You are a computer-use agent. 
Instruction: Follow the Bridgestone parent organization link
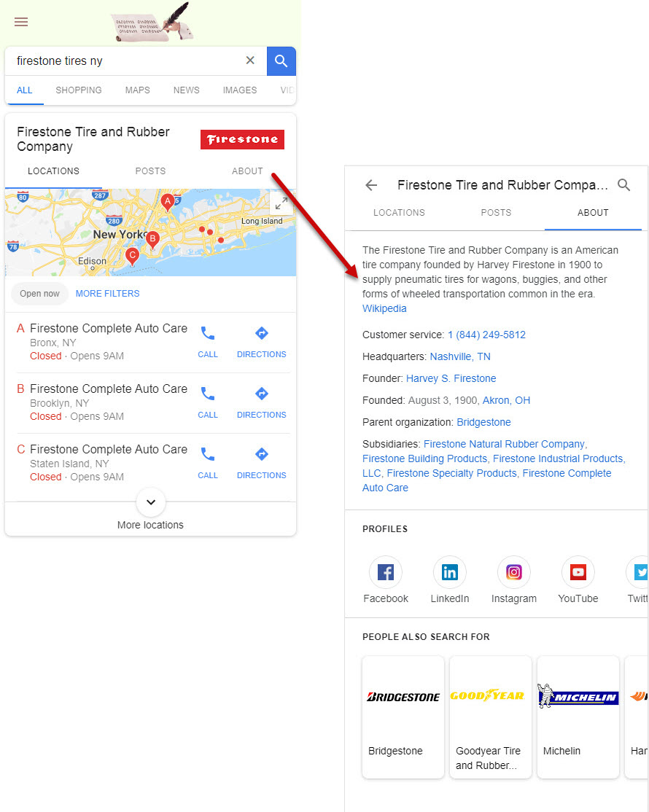[483, 422]
